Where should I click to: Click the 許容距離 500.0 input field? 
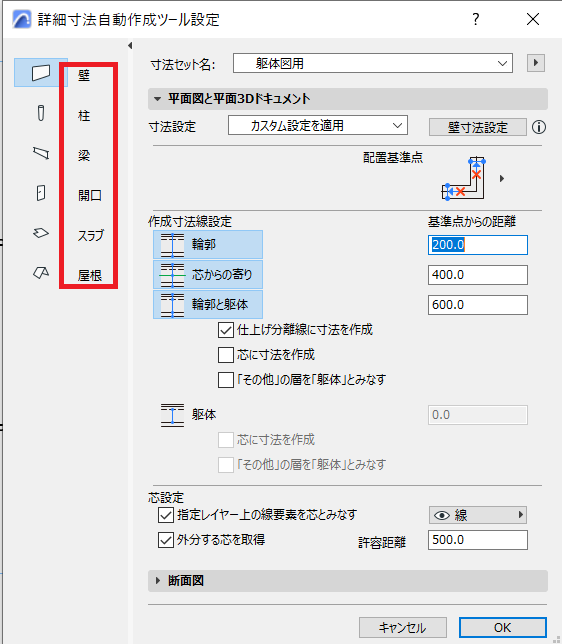[x=478, y=540]
